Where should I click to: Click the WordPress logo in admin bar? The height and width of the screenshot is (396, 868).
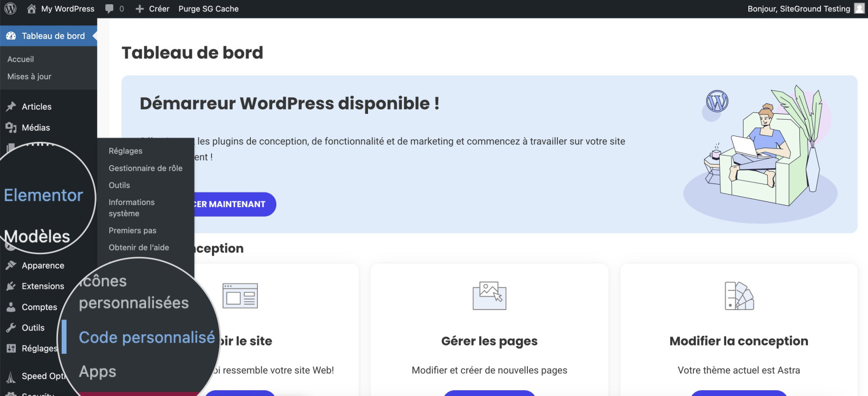click(x=11, y=8)
